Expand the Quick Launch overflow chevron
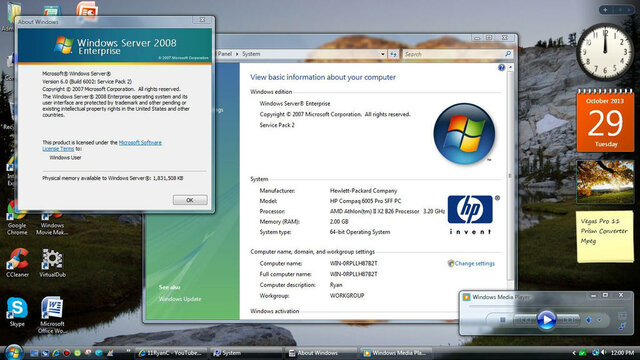This screenshot has height=360, width=640. pos(128,351)
